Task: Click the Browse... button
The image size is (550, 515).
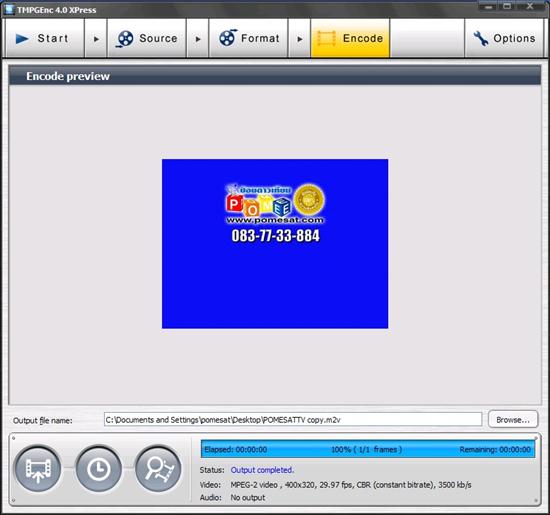Action: (513, 420)
